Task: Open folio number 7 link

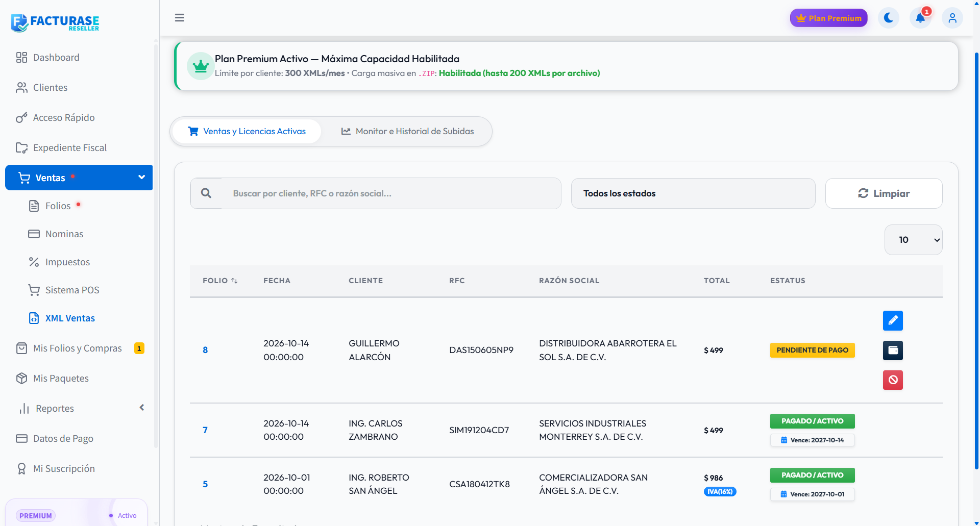Action: [x=205, y=430]
